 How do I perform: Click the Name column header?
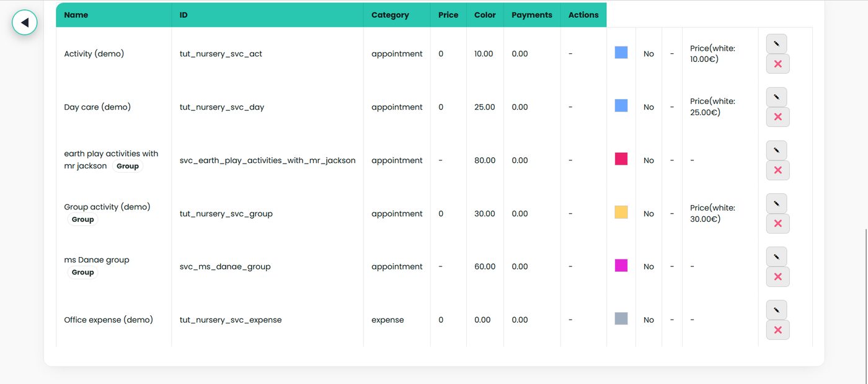click(76, 15)
